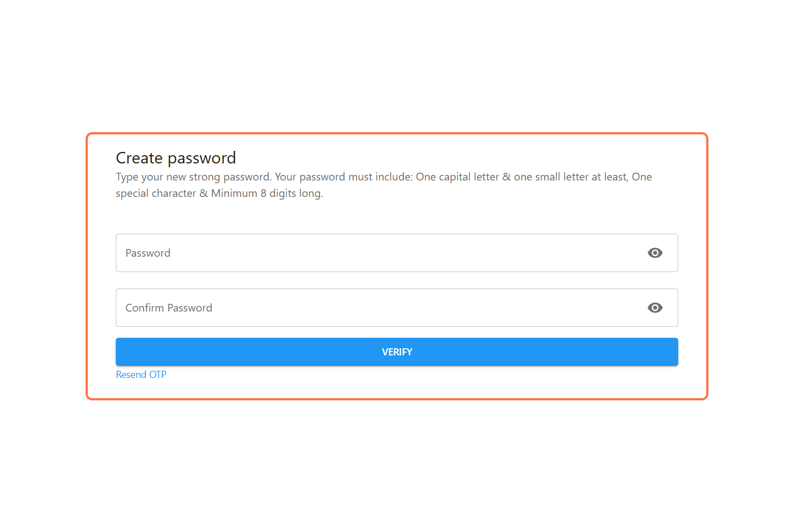The height and width of the screenshot is (532, 794).
Task: Place cursor in the first password box
Action: 379,253
